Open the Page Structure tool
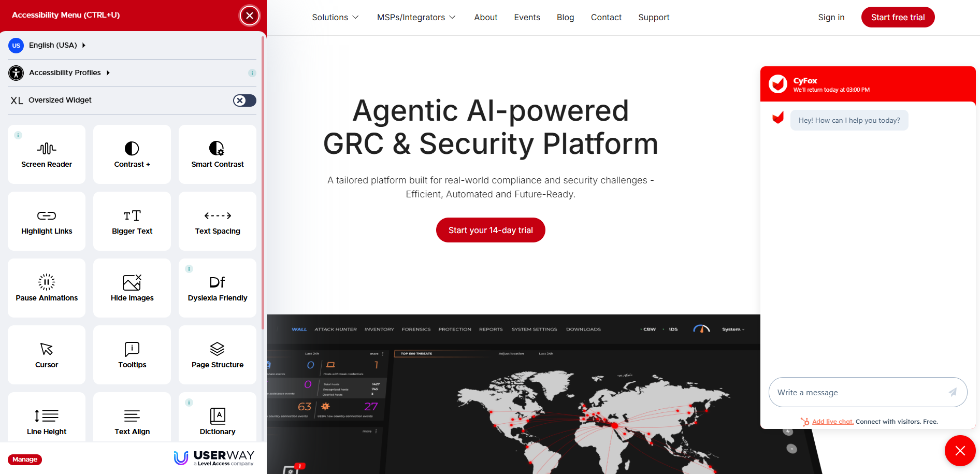This screenshot has height=474, width=980. 218,355
